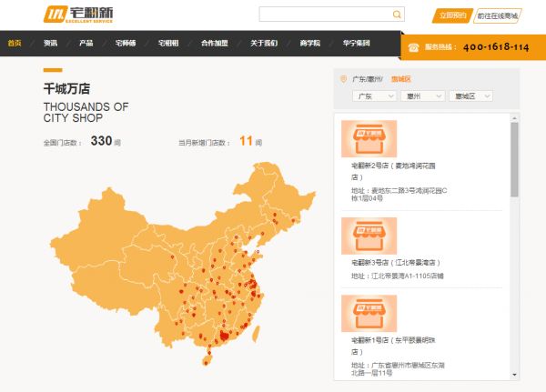Click the search magnifier icon

[x=397, y=15]
